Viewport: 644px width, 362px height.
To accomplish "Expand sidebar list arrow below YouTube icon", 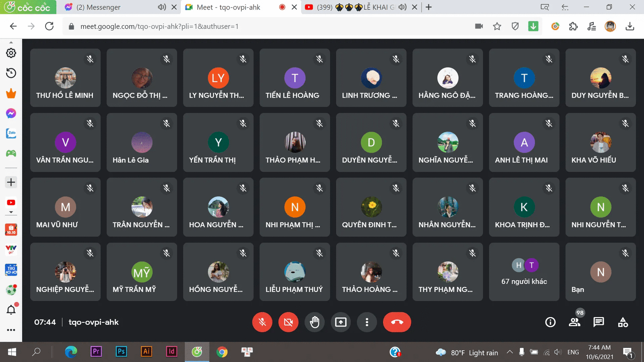I will pos(11,212).
